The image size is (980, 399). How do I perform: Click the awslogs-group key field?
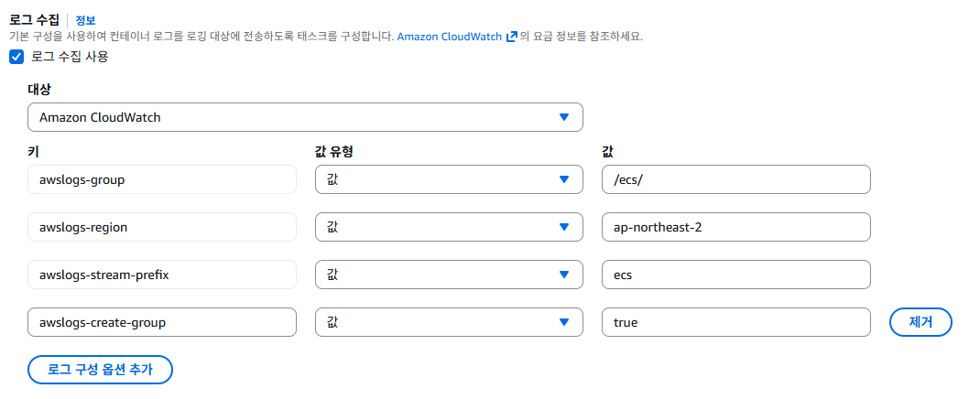click(x=162, y=179)
